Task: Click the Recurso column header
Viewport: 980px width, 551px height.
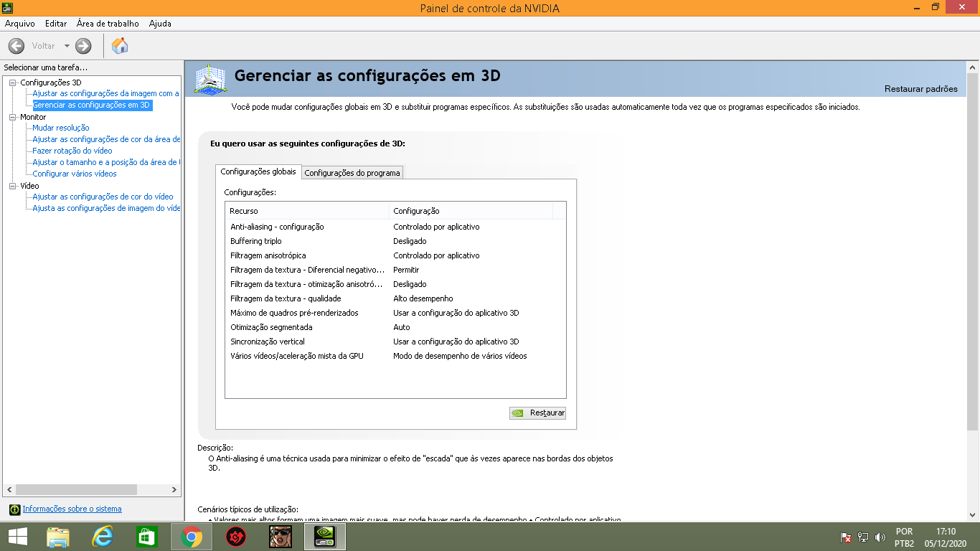Action: pos(307,211)
